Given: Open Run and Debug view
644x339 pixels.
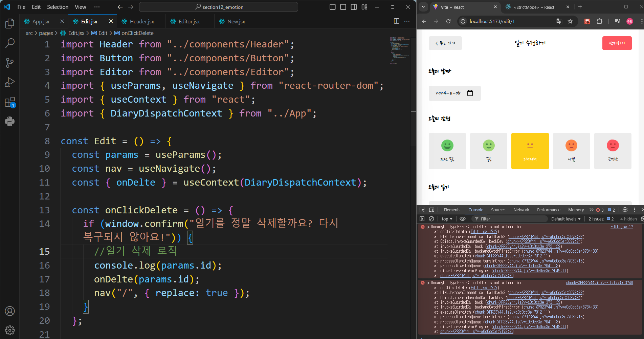Looking at the screenshot, I should coord(10,82).
